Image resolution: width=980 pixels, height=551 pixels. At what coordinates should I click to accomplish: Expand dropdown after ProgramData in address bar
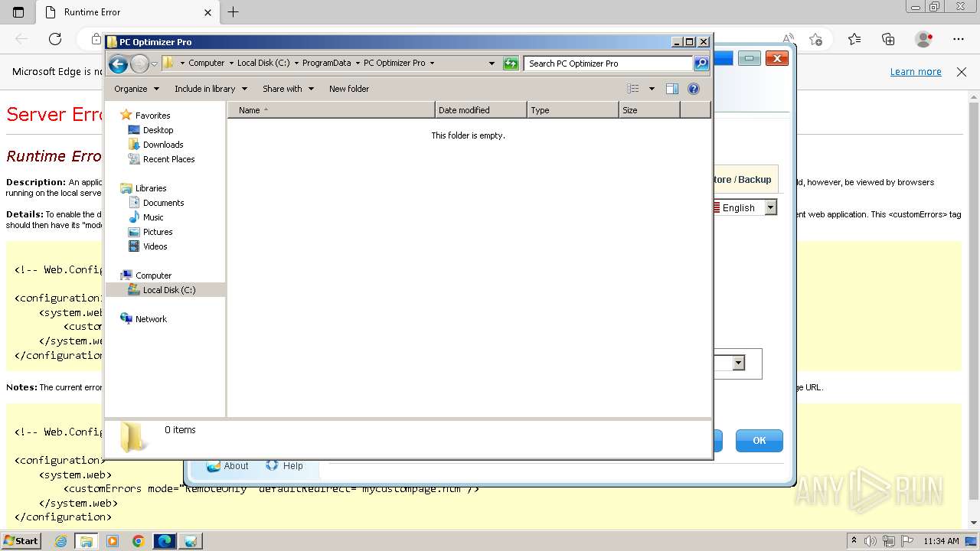358,64
